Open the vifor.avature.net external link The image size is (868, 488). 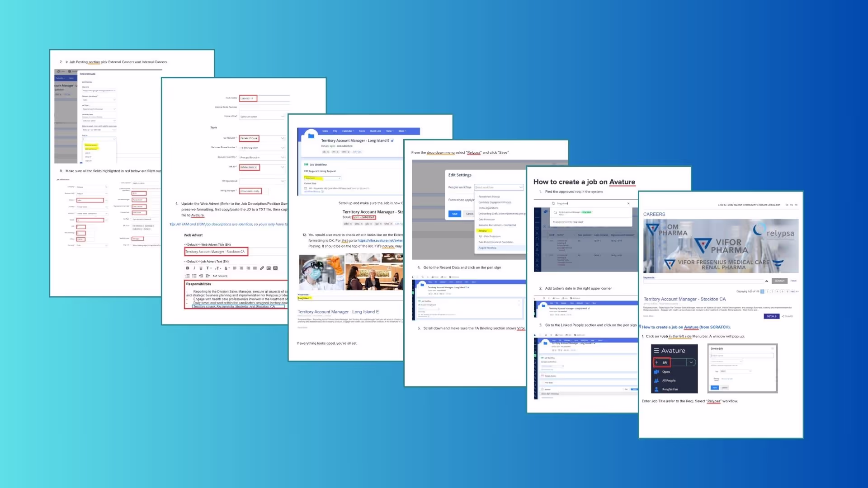tap(380, 241)
